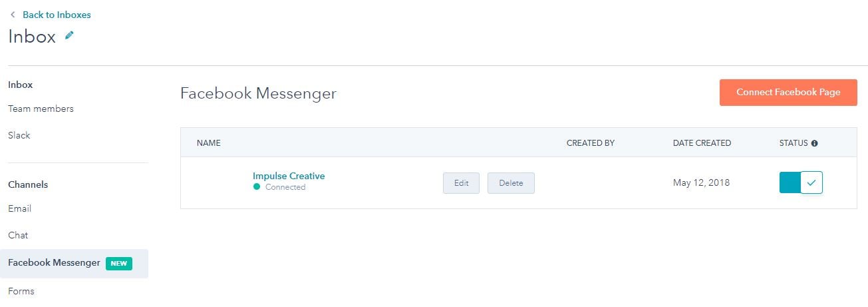
Task: Click the back chevron arrow icon
Action: [12, 15]
